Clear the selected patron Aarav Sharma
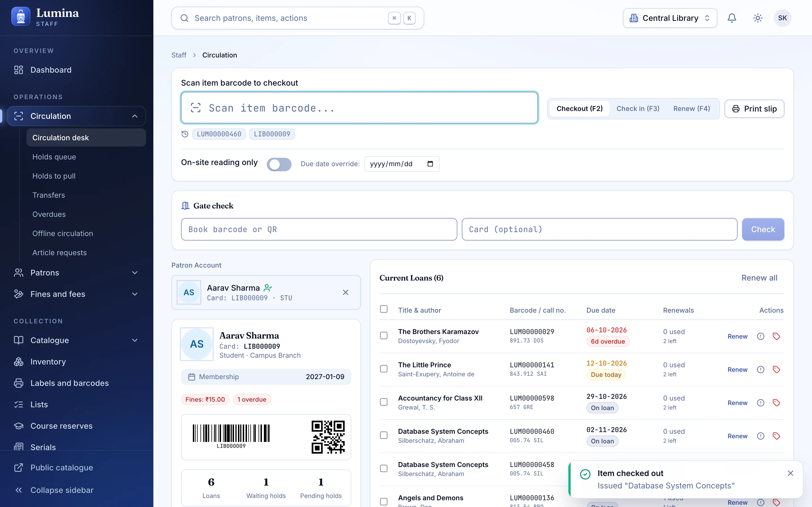The height and width of the screenshot is (507, 812). (x=346, y=292)
